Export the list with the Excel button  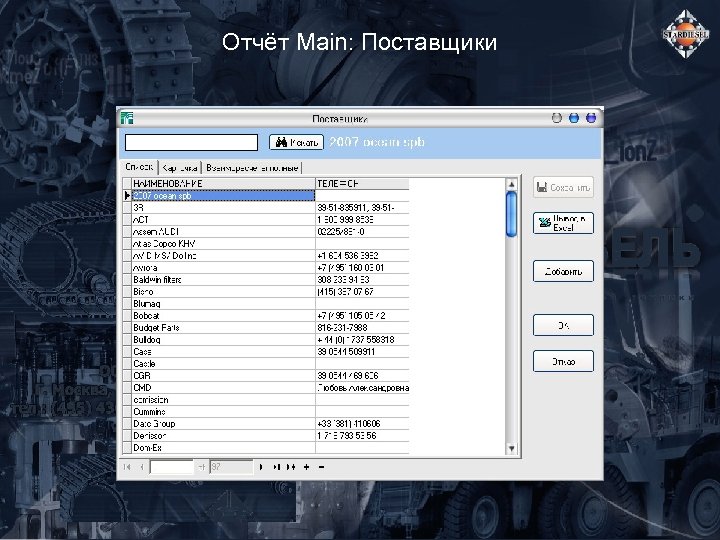563,223
